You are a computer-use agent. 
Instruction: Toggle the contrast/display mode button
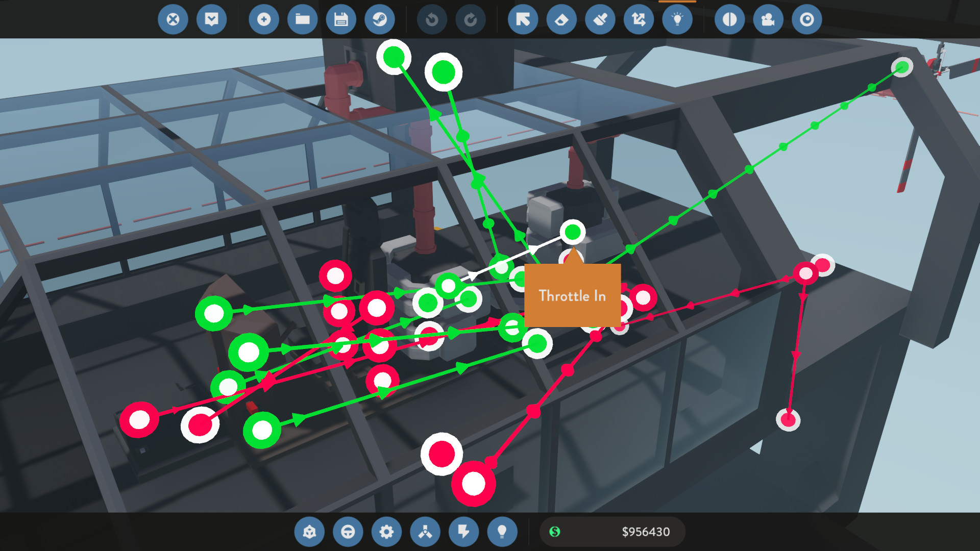click(x=730, y=19)
